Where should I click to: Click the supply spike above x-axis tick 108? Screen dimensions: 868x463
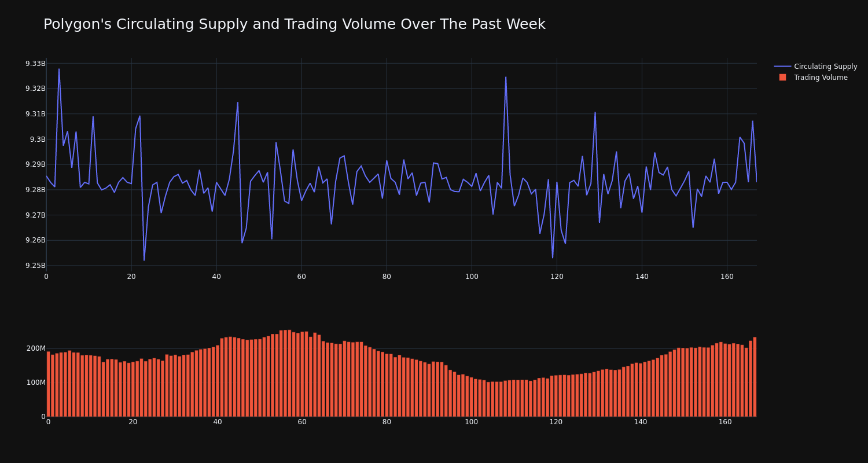[x=506, y=77]
